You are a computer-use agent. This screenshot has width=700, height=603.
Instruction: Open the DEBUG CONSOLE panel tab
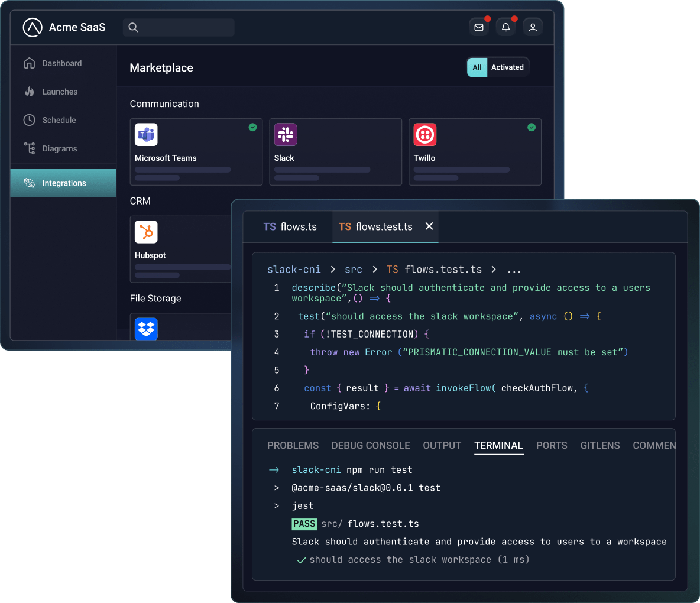pyautogui.click(x=371, y=445)
